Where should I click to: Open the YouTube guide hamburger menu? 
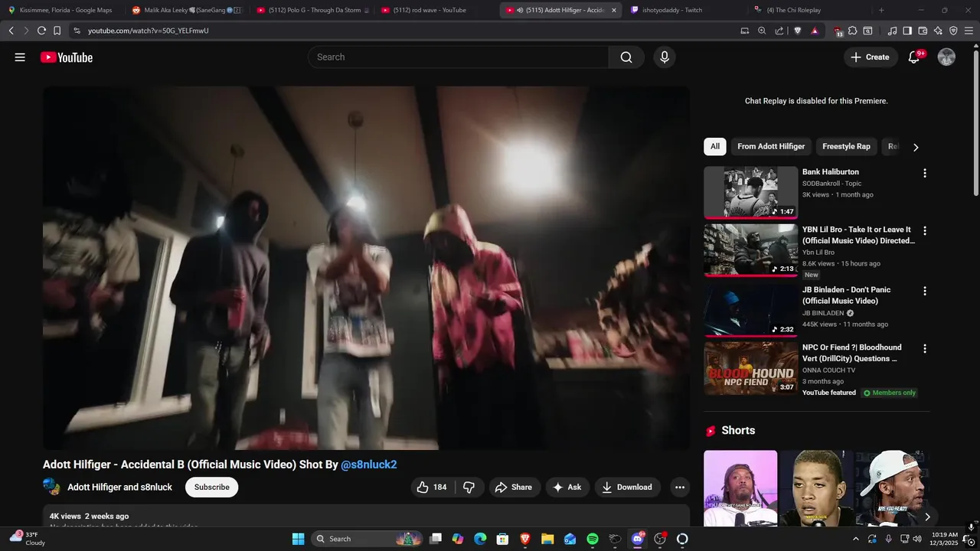pos(20,57)
